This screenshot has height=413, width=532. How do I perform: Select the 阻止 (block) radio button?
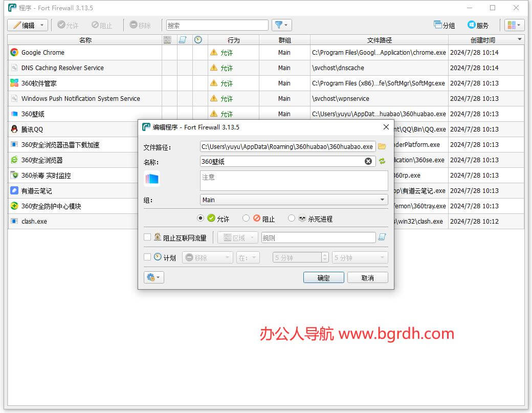point(246,219)
